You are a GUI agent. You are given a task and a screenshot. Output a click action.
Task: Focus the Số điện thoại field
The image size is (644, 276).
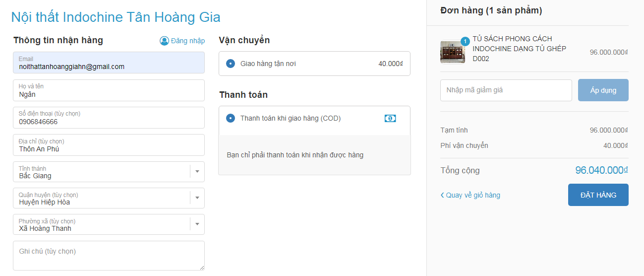(x=109, y=118)
